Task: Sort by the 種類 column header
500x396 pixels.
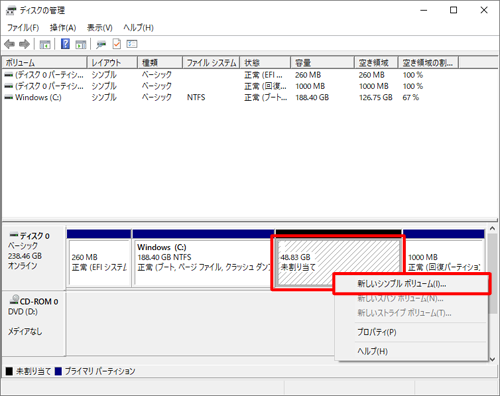Action: [x=160, y=63]
